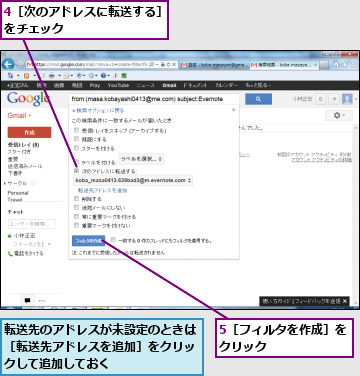Open the notifications counter showing 0
This screenshot has width=360, height=376.
320,99
